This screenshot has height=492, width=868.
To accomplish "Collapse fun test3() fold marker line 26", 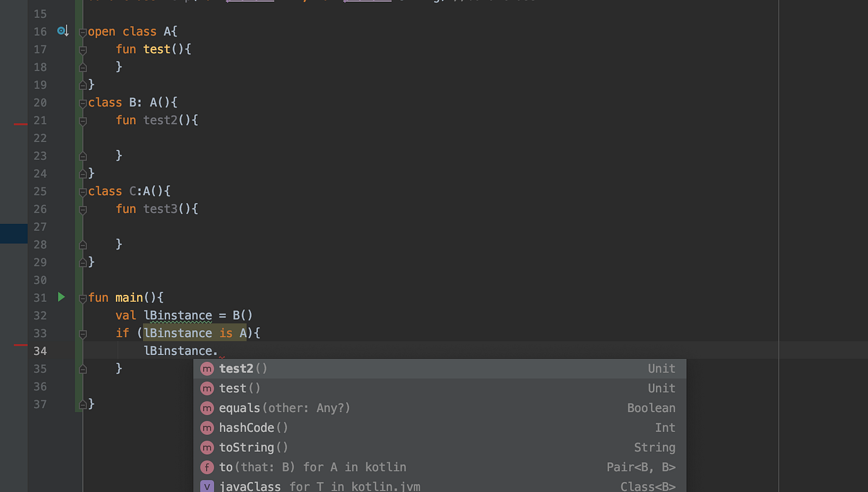I will coord(82,209).
